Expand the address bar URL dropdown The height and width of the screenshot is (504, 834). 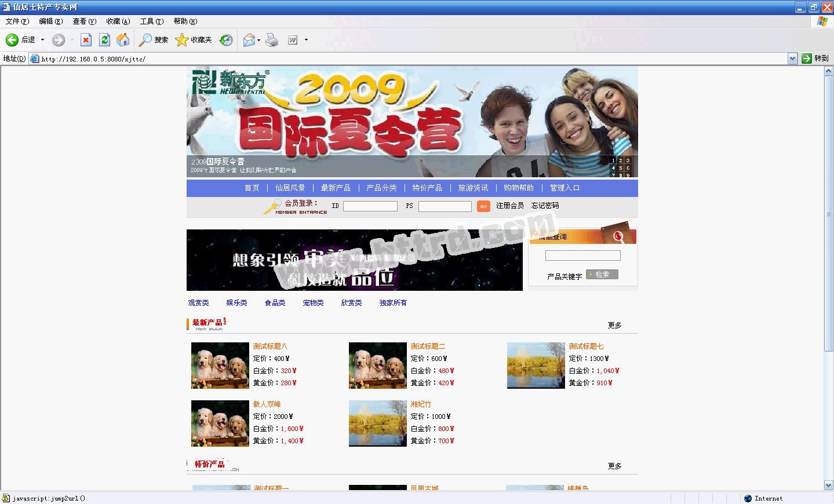coord(792,59)
